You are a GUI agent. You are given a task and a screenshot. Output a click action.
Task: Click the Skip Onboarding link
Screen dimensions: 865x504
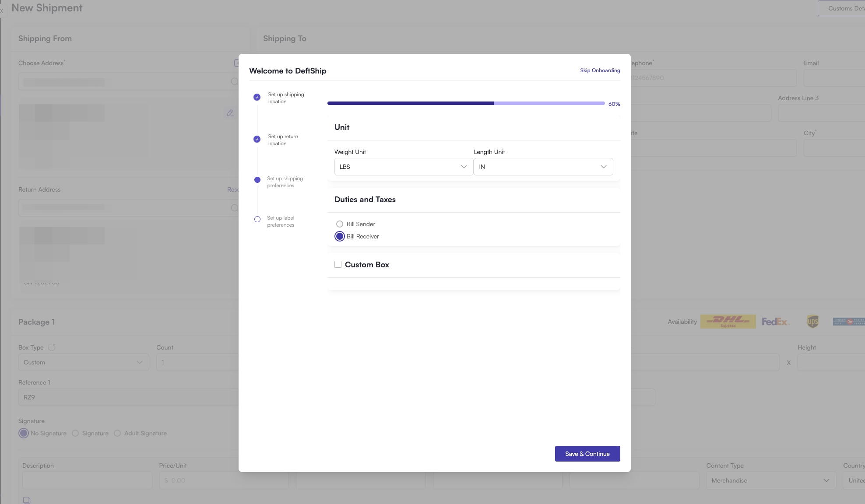point(600,70)
